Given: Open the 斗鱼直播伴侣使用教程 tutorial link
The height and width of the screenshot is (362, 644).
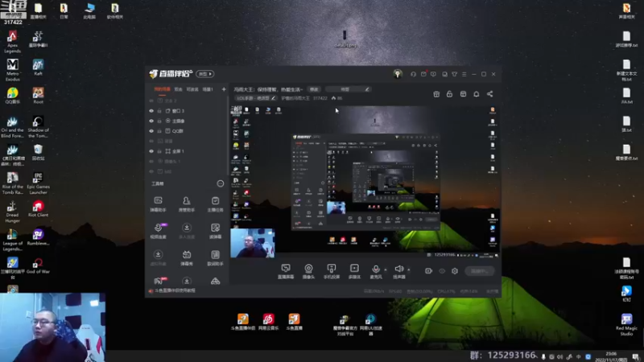Looking at the screenshot, I should tap(175, 290).
